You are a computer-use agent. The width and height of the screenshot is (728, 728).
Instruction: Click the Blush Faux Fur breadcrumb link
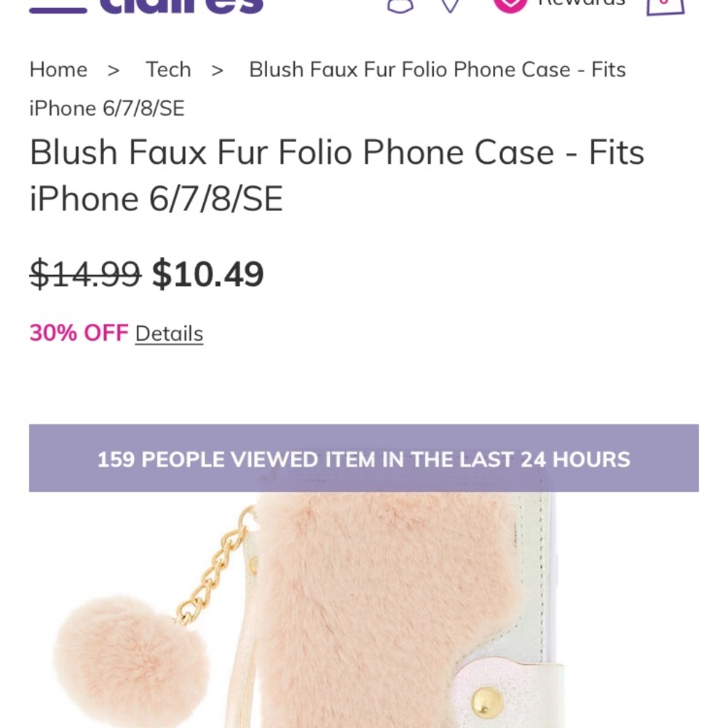pyautogui.click(x=437, y=70)
